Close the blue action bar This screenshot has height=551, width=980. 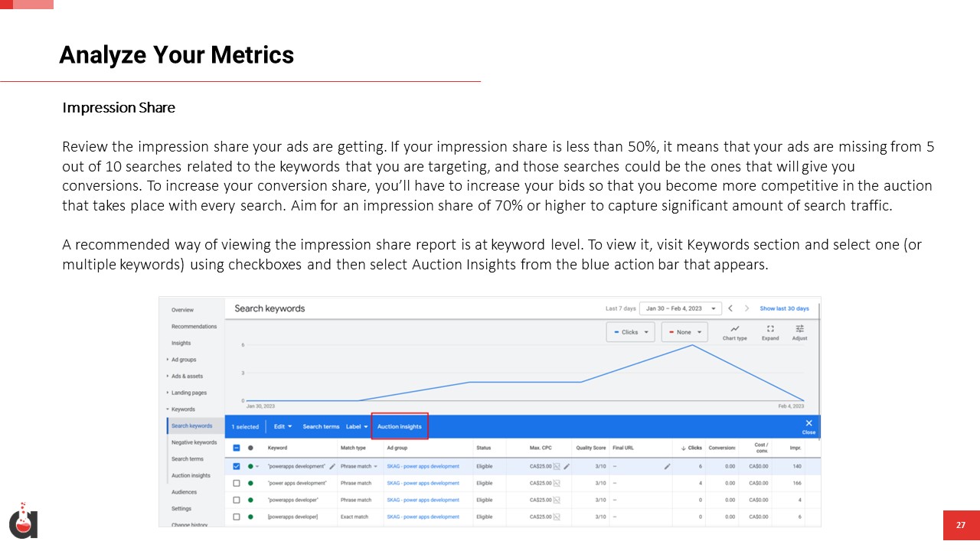808,426
